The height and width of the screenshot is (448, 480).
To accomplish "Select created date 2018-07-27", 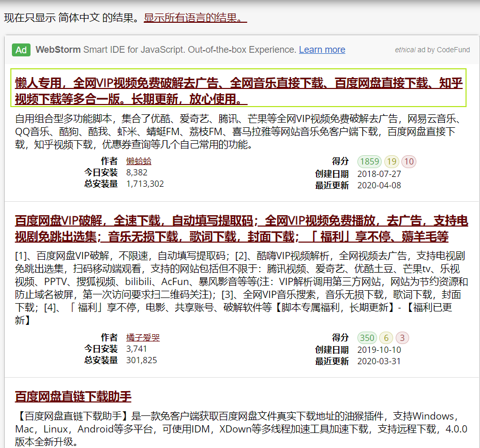I will pyautogui.click(x=379, y=174).
